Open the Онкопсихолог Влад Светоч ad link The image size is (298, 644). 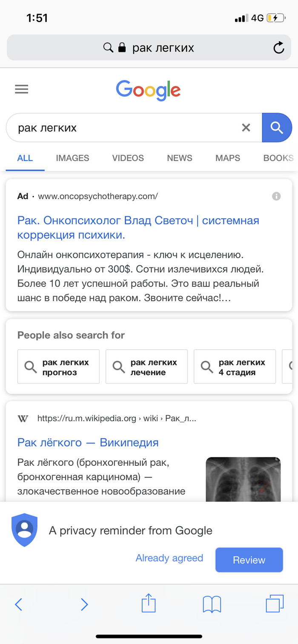point(138,228)
